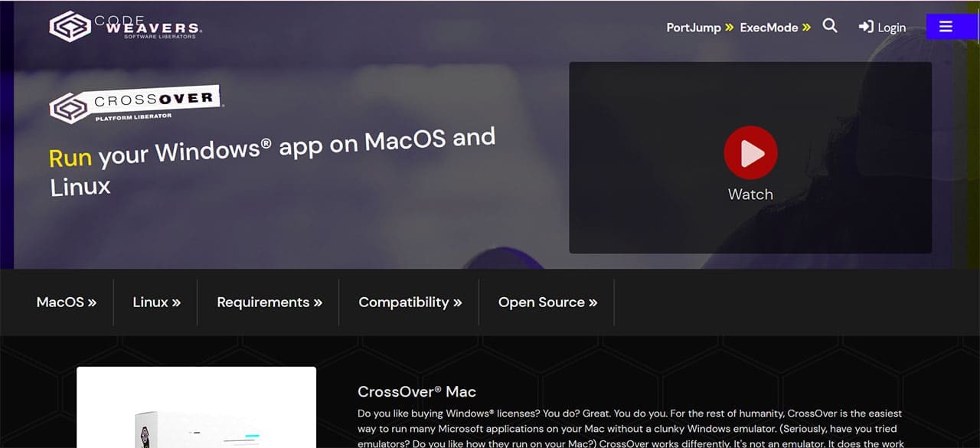Click the Watch label under play button

[750, 195]
